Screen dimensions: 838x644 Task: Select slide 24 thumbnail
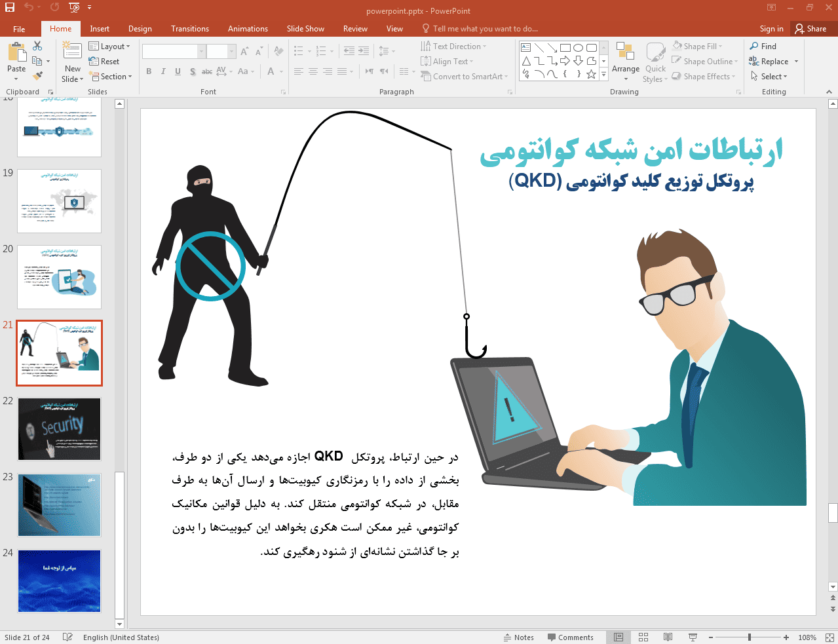pos(59,581)
